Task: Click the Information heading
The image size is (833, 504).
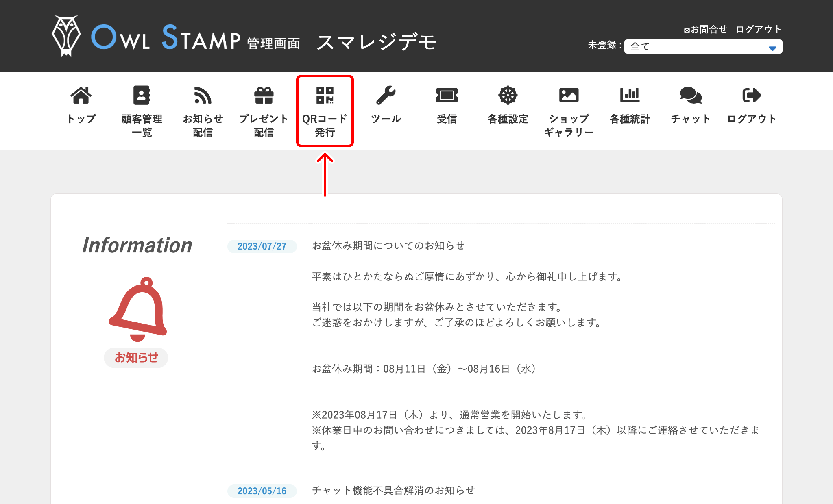Action: 137,245
